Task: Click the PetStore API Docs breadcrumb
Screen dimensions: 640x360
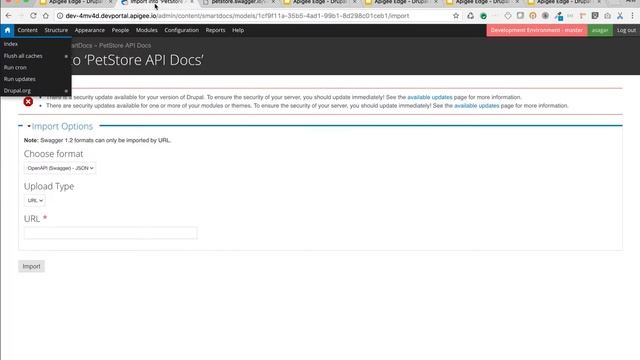Action: pos(125,45)
